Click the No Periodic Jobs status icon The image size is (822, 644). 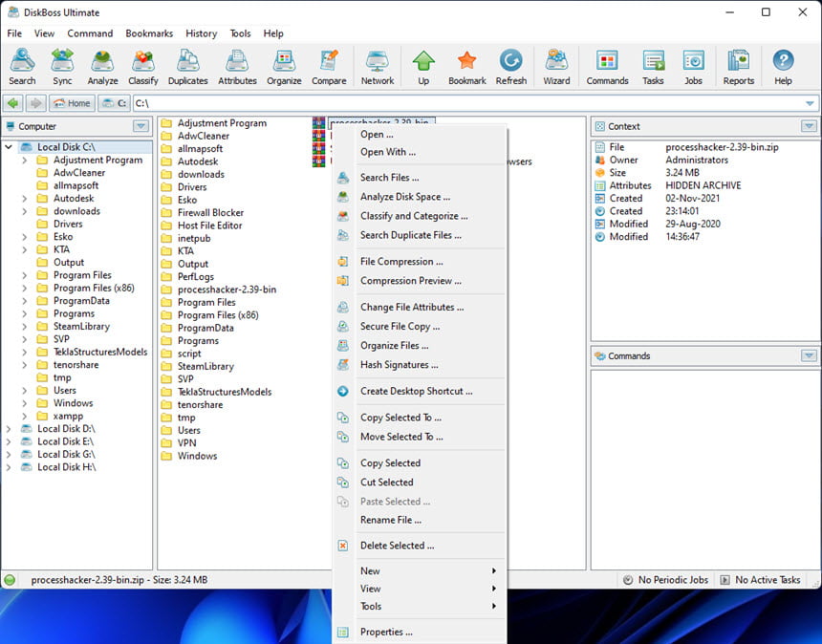(x=628, y=580)
